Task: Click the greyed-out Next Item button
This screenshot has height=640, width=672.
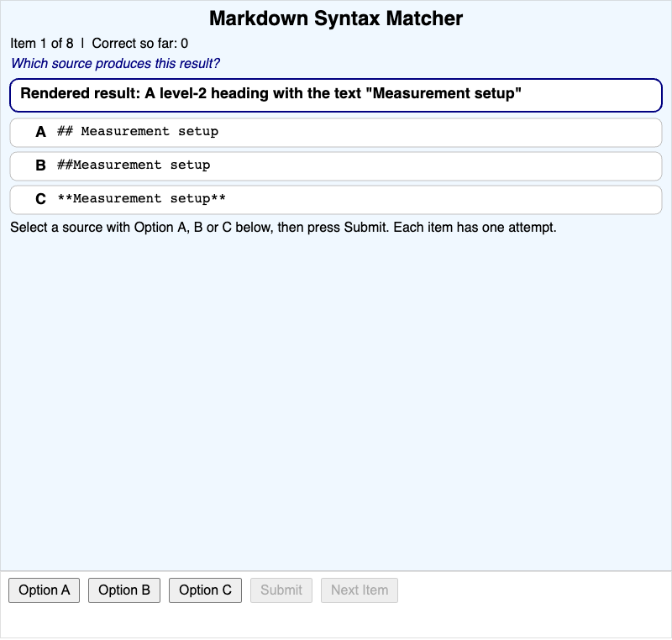Action: (360, 590)
